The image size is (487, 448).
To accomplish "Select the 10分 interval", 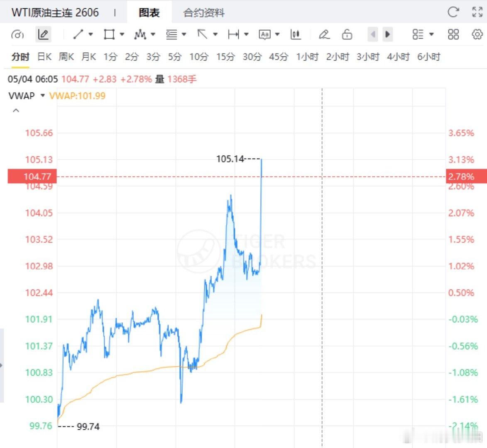I will [199, 57].
